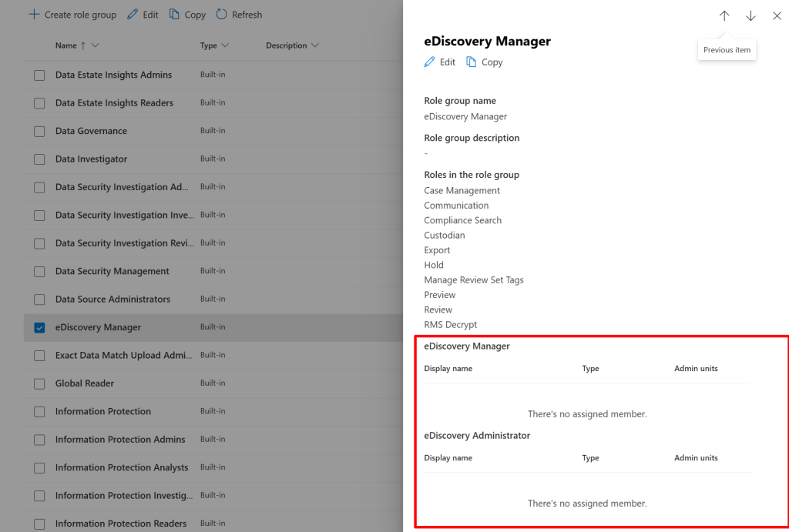The image size is (789, 532).
Task: Open the Data Source Administrators role group
Action: pos(112,299)
